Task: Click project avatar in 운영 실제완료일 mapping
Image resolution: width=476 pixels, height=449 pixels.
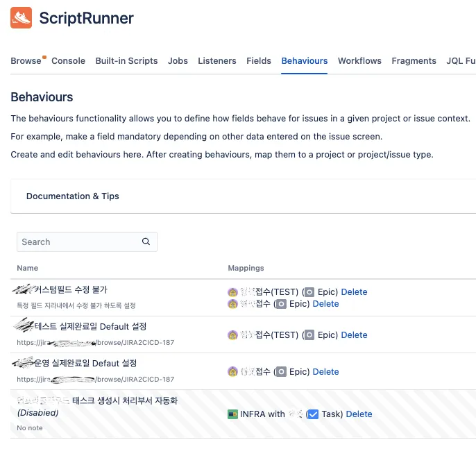Action: point(232,372)
